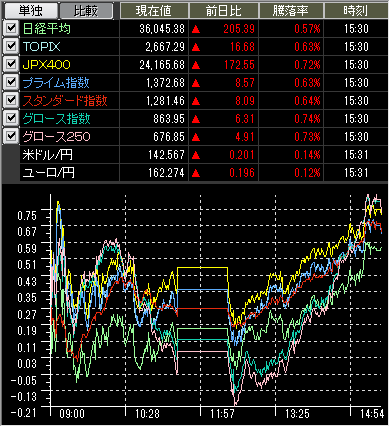Select the プライム指数 label
390x427 pixels.
pyautogui.click(x=56, y=83)
